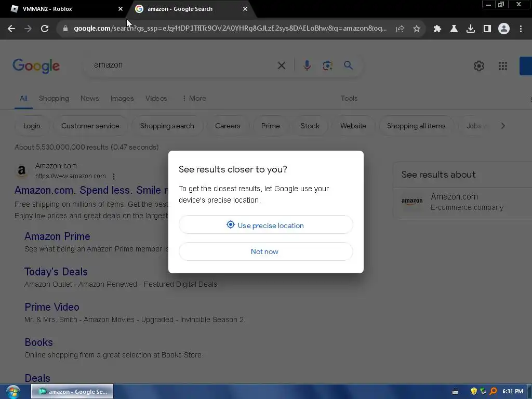Viewport: 532px width, 399px height.
Task: Bookmark this page with the star icon
Action: pos(417,29)
